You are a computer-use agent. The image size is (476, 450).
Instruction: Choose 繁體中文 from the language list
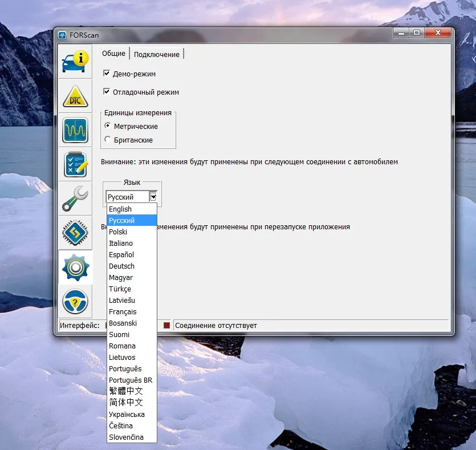pyautogui.click(x=132, y=391)
